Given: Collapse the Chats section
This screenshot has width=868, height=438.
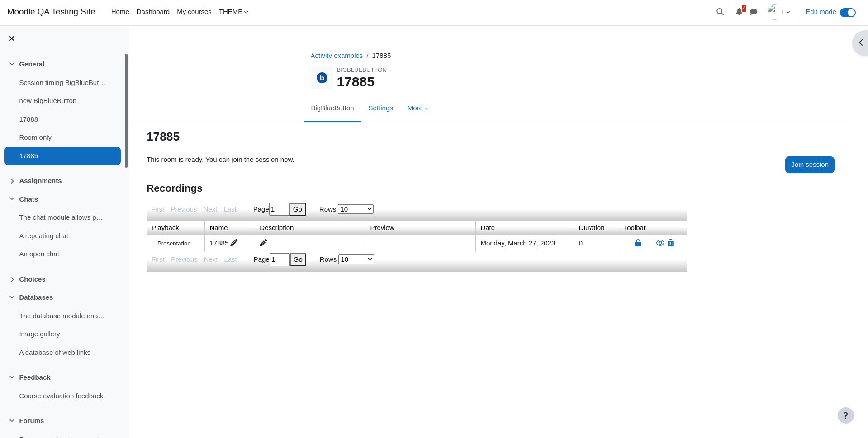Looking at the screenshot, I should 12,199.
